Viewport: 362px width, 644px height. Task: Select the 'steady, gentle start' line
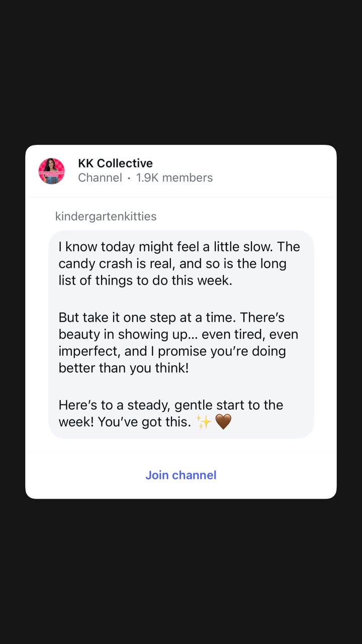tap(171, 405)
